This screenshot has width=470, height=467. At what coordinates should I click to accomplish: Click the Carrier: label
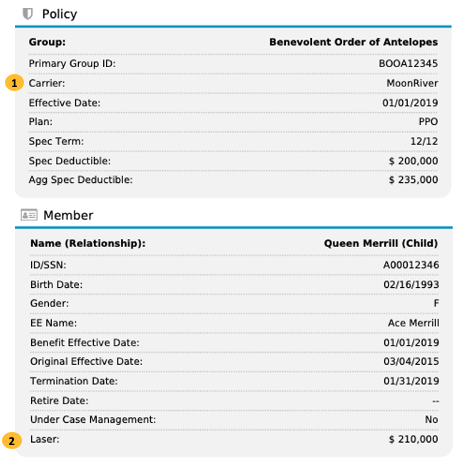[47, 83]
